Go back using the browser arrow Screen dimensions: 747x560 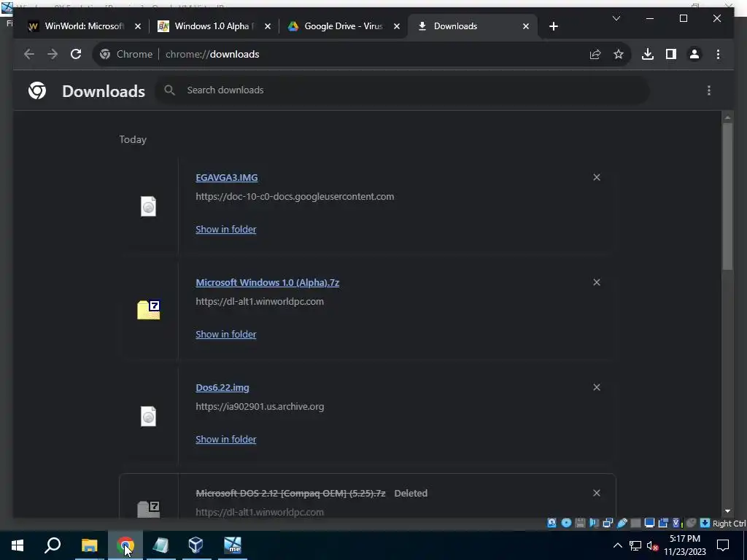pos(29,54)
